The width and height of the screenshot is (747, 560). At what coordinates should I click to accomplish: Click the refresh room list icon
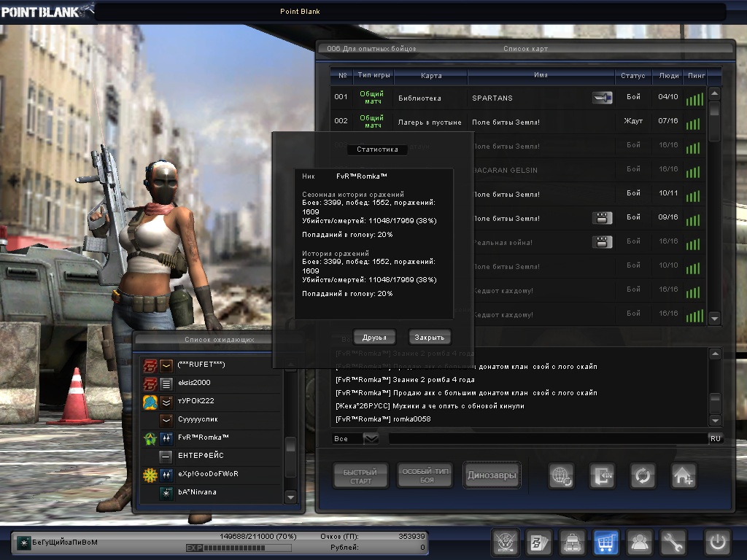[x=643, y=475]
